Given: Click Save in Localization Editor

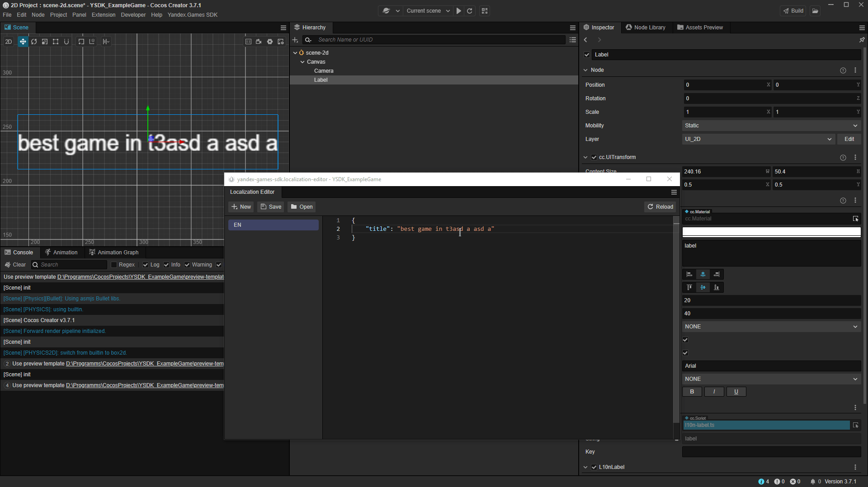Looking at the screenshot, I should (271, 207).
